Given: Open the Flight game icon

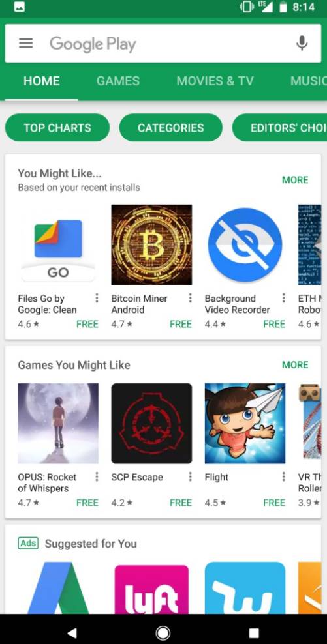Looking at the screenshot, I should coord(245,424).
